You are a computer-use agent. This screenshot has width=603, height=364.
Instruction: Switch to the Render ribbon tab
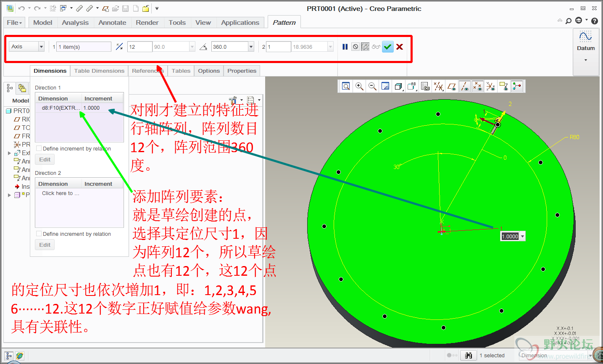coord(147,23)
